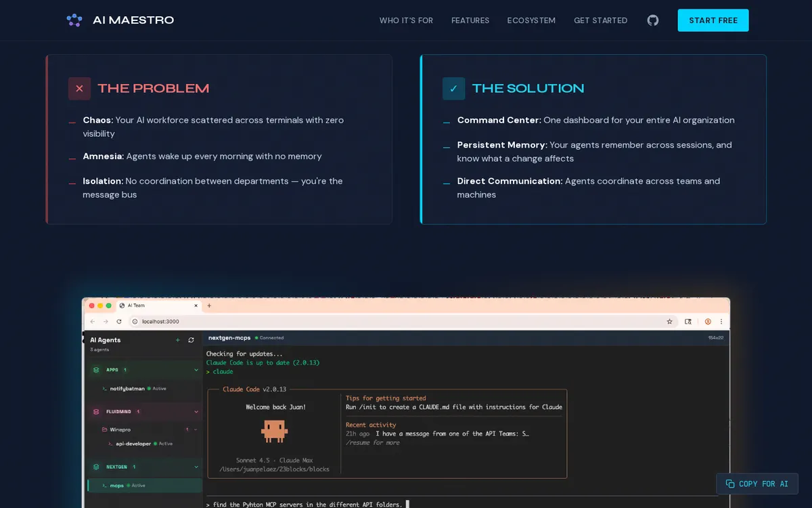Click the "3 agents" count text

click(x=99, y=350)
